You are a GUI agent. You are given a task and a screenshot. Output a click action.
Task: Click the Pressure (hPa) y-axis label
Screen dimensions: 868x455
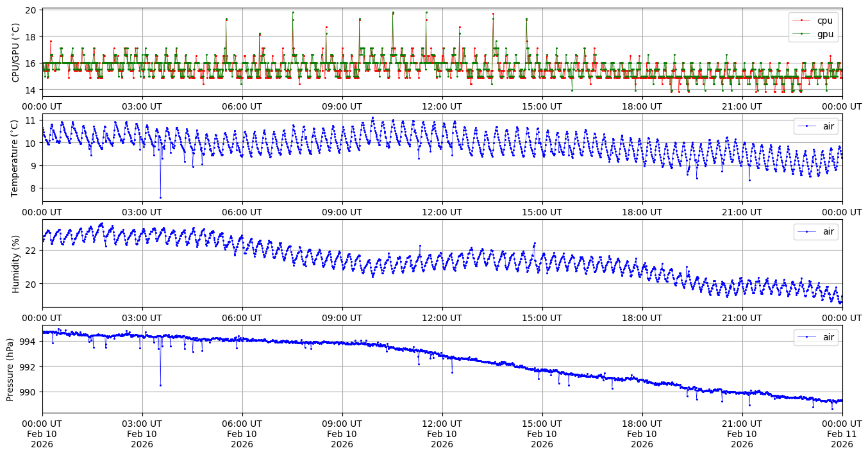tap(10, 369)
